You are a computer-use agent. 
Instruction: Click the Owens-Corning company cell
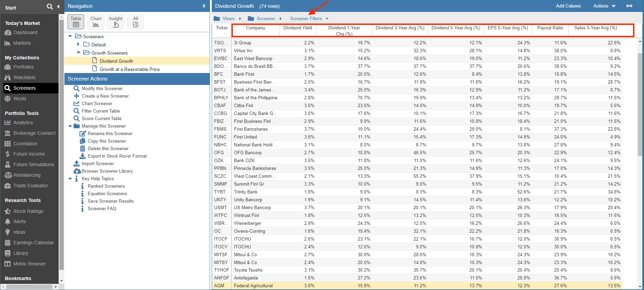(x=255, y=231)
